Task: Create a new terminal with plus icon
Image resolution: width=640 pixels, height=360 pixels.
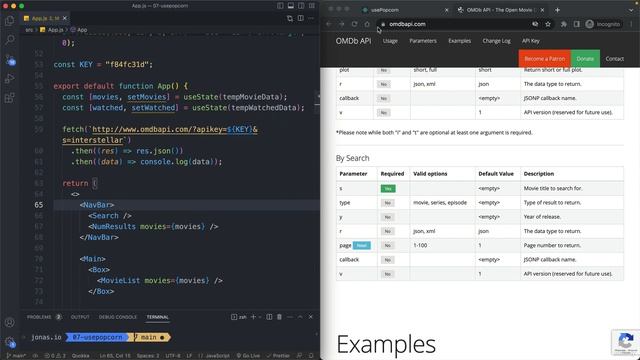Action: (x=253, y=317)
